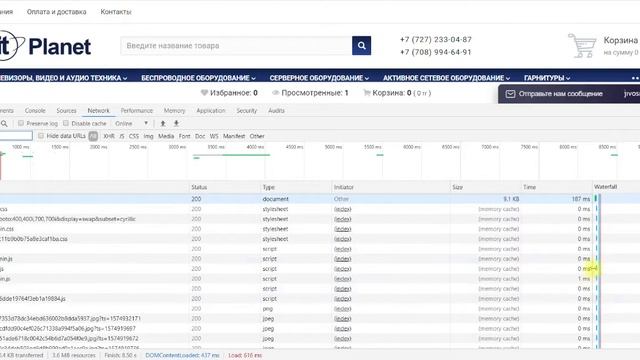This screenshot has width=640, height=360.
Task: Filter requests by Other
Action: [x=257, y=136]
